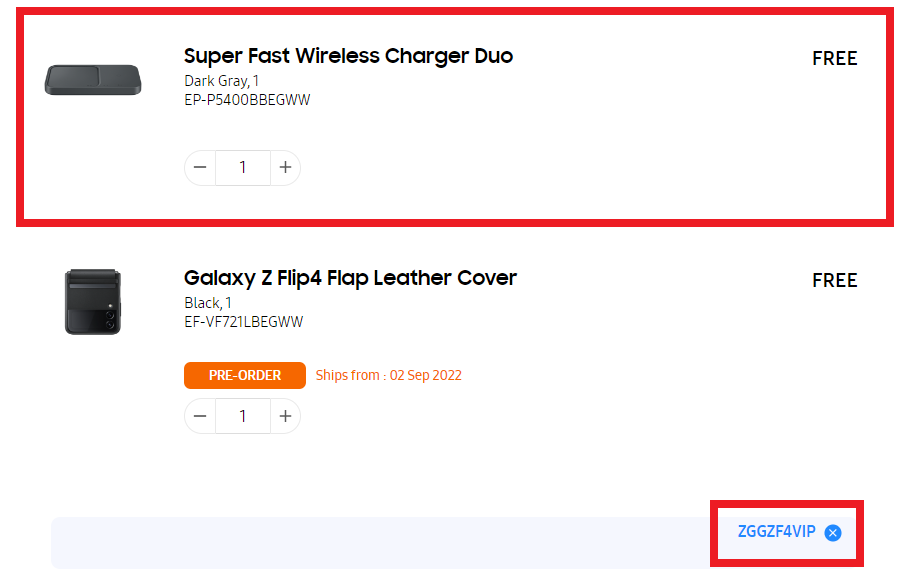The image size is (909, 583).
Task: Click the quantity field for Leather Cover
Action: point(243,416)
